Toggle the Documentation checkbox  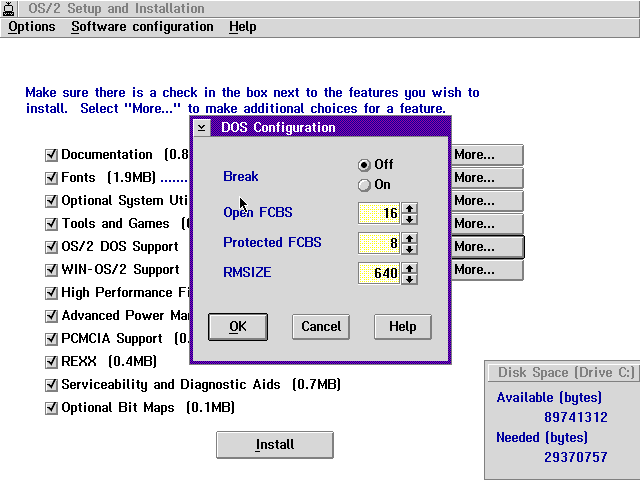click(x=51, y=155)
